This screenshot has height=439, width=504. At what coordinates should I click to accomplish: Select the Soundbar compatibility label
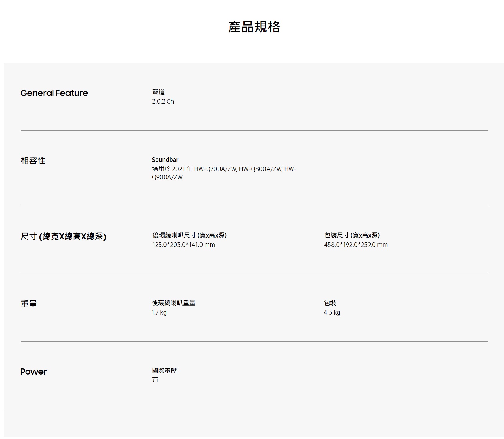(165, 160)
